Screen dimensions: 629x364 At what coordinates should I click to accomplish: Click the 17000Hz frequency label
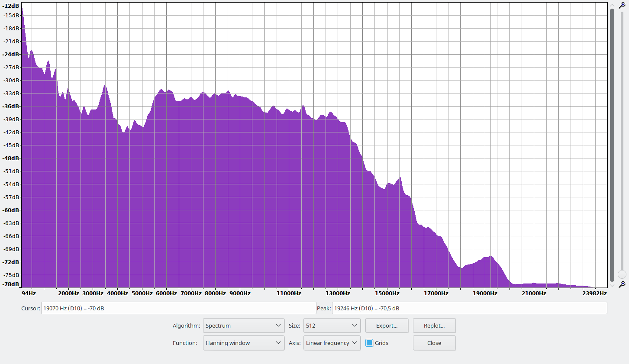click(436, 293)
